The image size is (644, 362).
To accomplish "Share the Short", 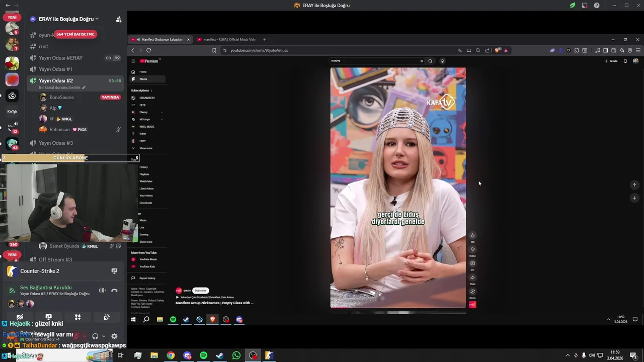I will tap(472, 278).
